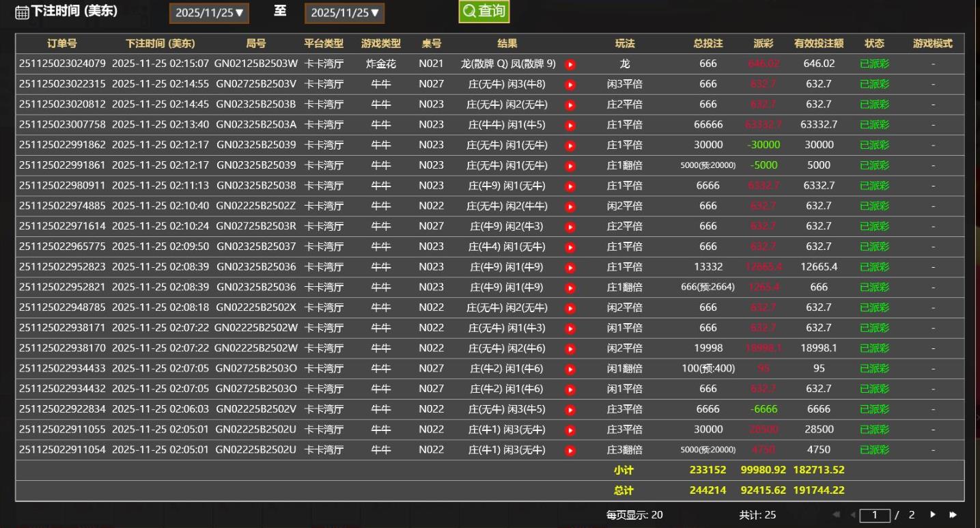The width and height of the screenshot is (980, 528).
Task: Open the end date dropdown
Action: (344, 13)
